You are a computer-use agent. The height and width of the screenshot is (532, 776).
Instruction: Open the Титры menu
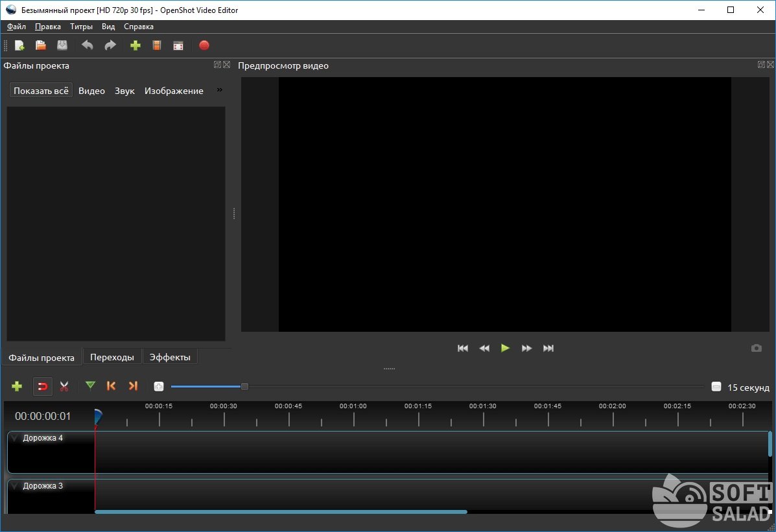(82, 27)
